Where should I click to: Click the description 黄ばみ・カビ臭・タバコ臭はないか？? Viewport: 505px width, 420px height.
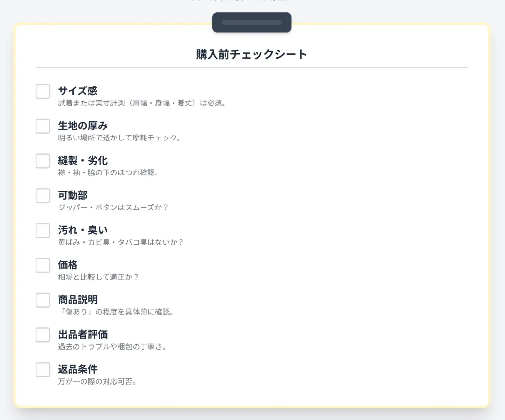(x=121, y=242)
